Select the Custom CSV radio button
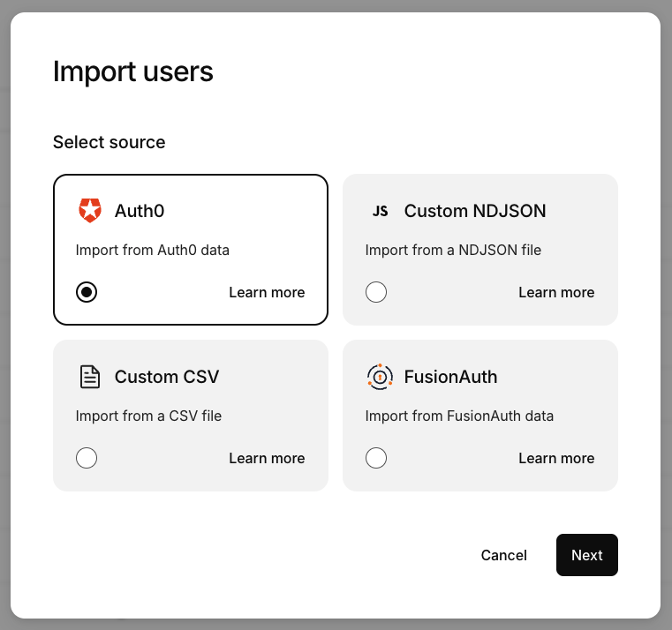This screenshot has width=672, height=630. tap(87, 458)
